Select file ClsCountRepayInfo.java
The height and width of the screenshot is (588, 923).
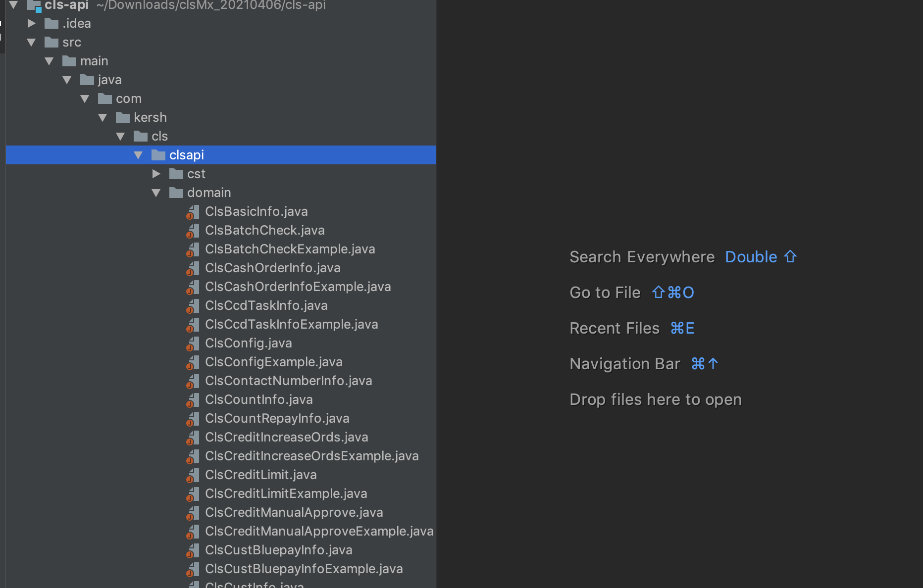click(x=277, y=418)
